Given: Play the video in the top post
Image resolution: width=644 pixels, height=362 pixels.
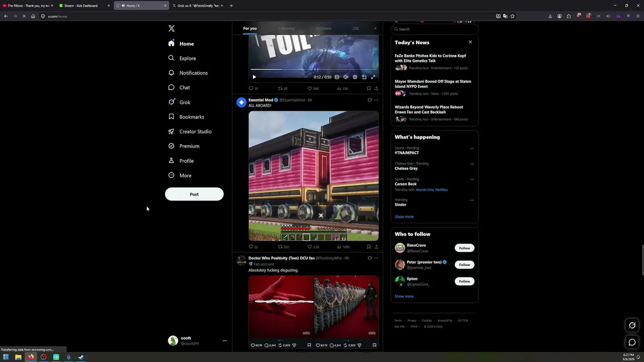Looking at the screenshot, I should (254, 77).
